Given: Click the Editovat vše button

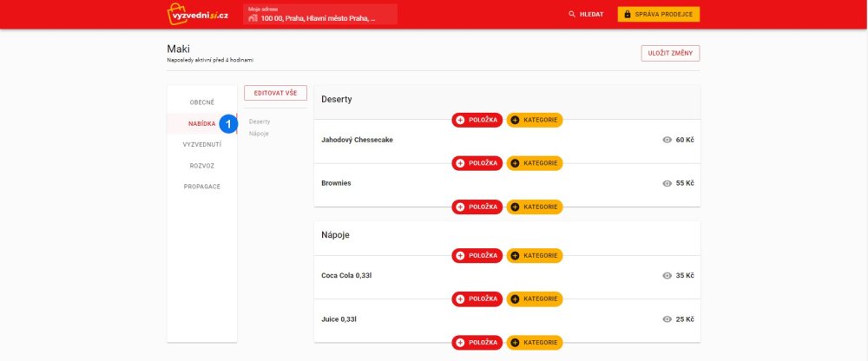Looking at the screenshot, I should [x=275, y=93].
